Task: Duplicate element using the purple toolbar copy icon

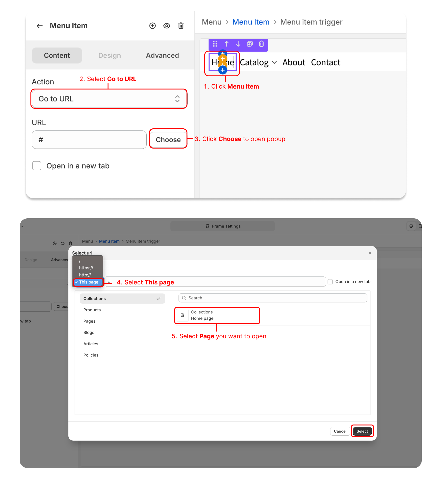Action: [x=250, y=44]
